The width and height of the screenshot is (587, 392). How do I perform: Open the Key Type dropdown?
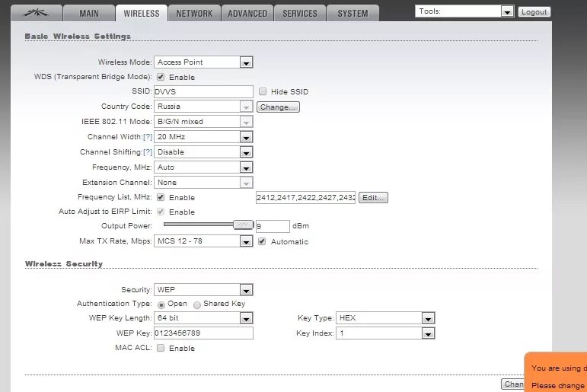tap(385, 318)
